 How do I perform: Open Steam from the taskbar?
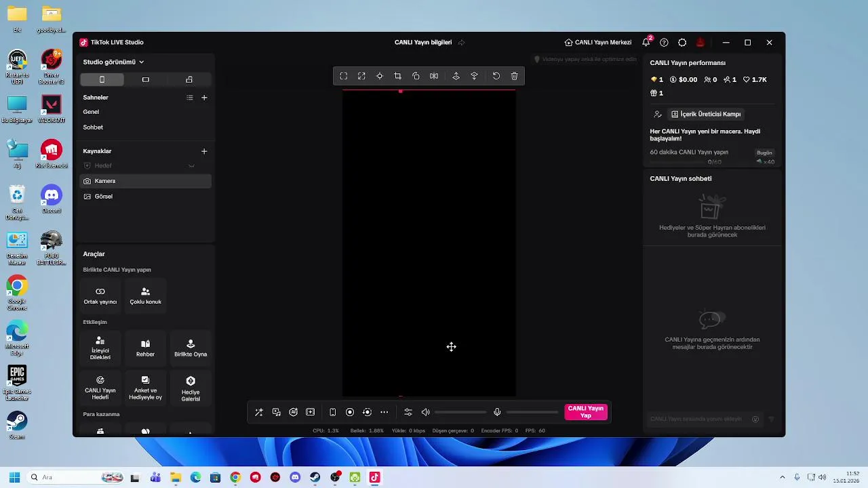coord(315,477)
